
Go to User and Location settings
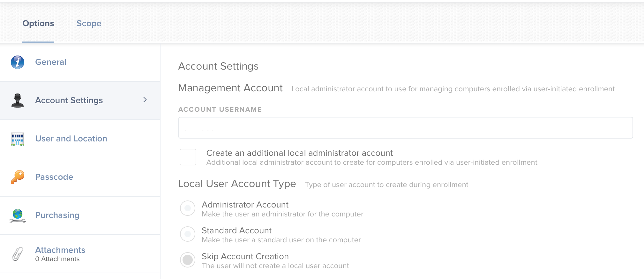(x=80, y=139)
